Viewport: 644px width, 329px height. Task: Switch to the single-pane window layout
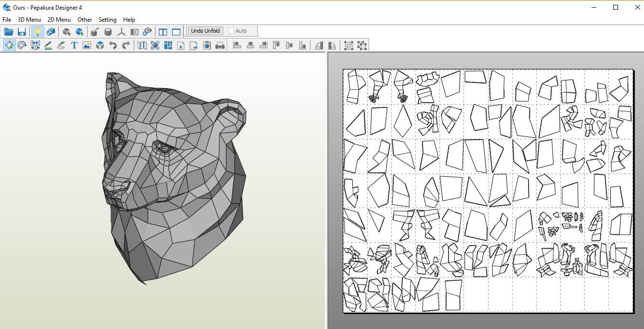pyautogui.click(x=176, y=32)
